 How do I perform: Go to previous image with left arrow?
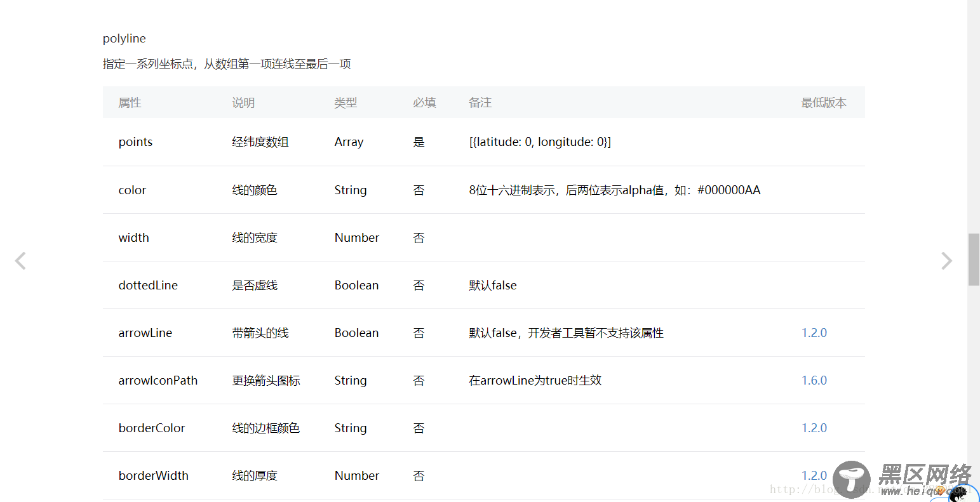click(x=20, y=261)
